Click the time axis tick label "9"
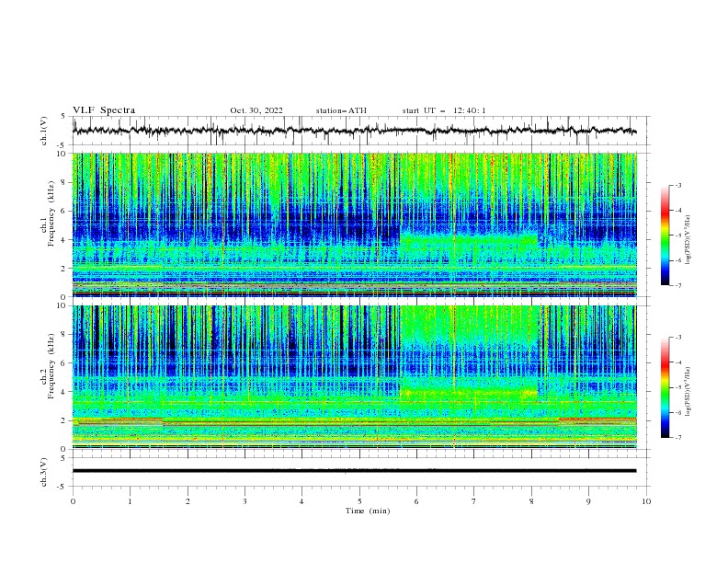728x563 pixels. coord(588,501)
